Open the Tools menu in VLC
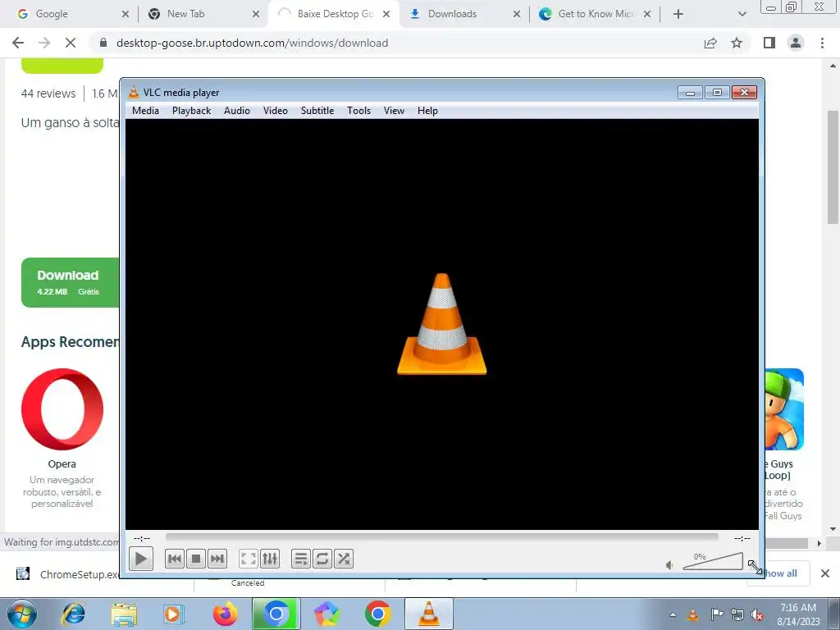840x630 pixels. pyautogui.click(x=358, y=111)
